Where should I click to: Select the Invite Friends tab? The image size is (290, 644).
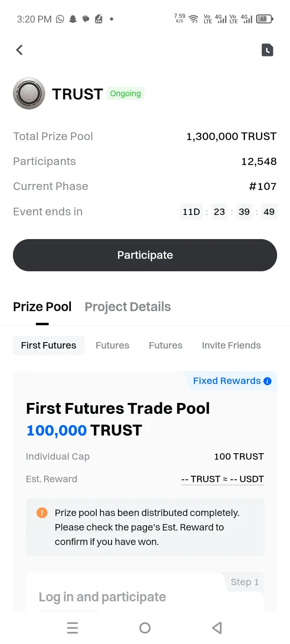coord(231,345)
